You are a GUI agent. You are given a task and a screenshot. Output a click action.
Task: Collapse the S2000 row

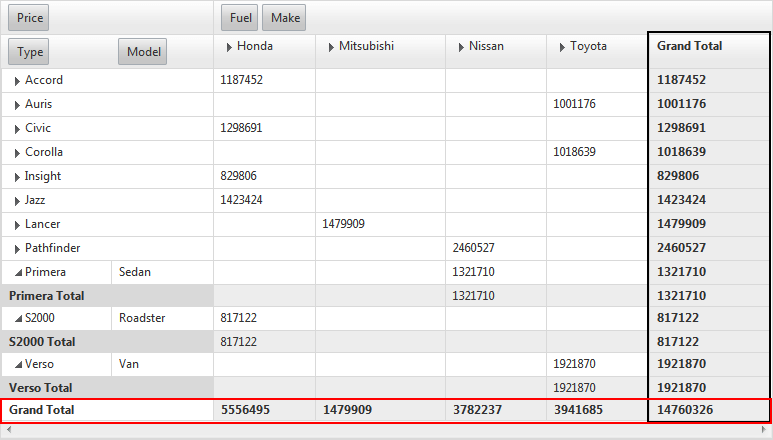click(x=18, y=319)
